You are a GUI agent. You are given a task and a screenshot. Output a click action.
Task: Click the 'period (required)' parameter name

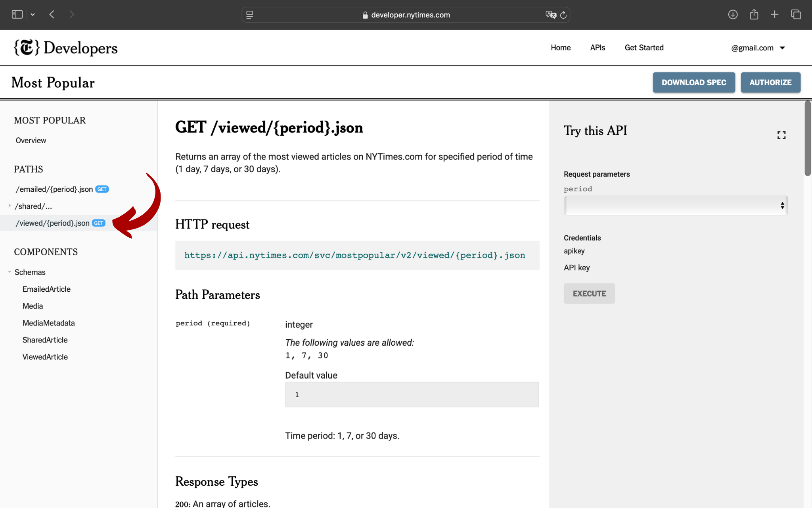[x=213, y=323]
